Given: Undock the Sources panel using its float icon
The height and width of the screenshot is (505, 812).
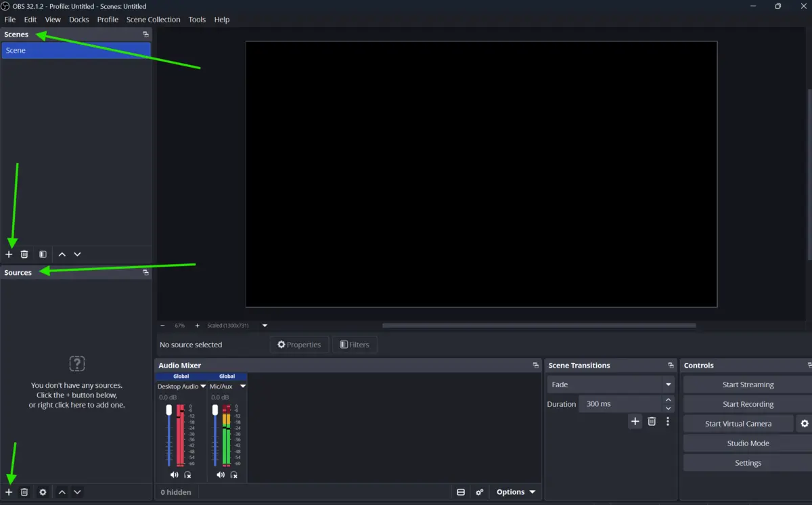Looking at the screenshot, I should [x=145, y=273].
